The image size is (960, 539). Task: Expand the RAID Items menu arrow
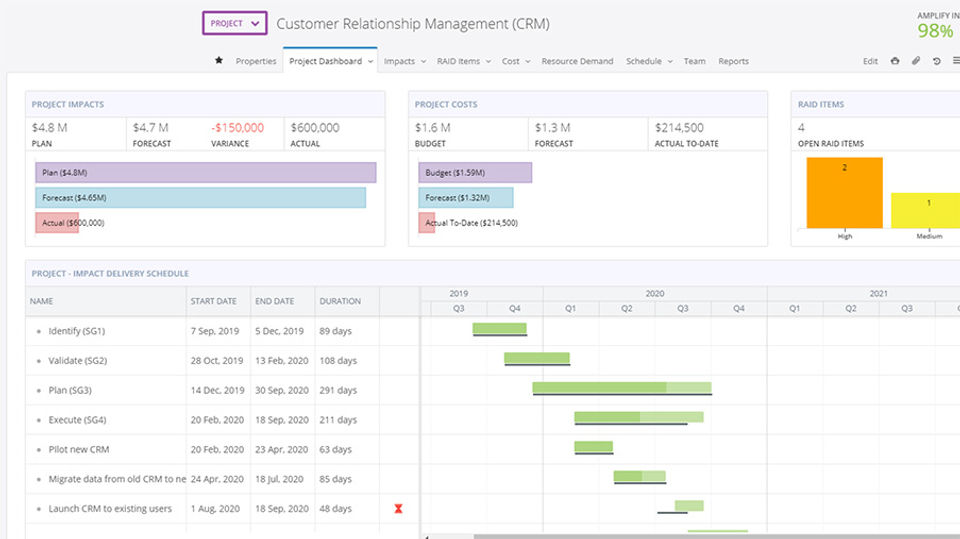click(x=489, y=61)
